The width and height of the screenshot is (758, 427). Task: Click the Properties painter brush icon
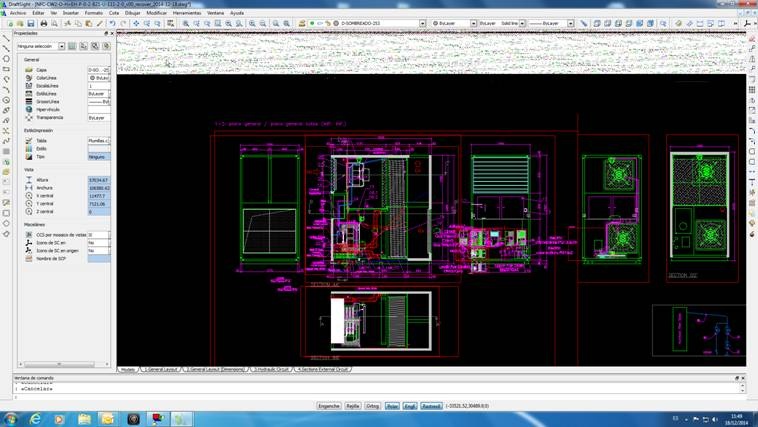coord(100,23)
